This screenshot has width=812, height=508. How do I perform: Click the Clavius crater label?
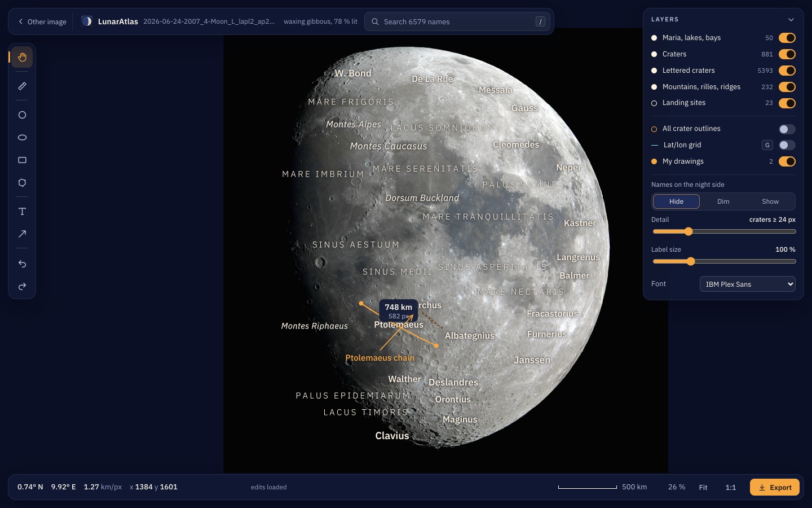point(392,436)
